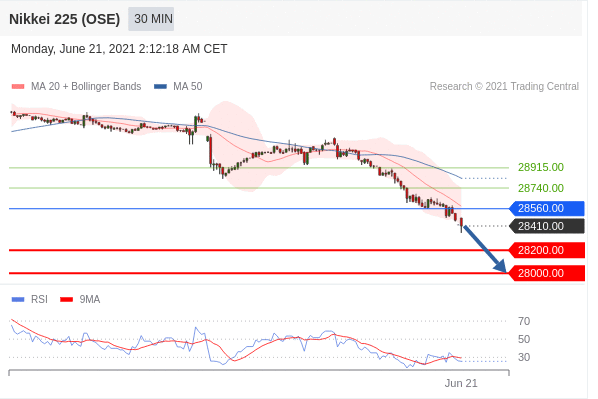Click the pink MA 20 color swatch
Viewport: 598px width, 399px height.
(18, 87)
